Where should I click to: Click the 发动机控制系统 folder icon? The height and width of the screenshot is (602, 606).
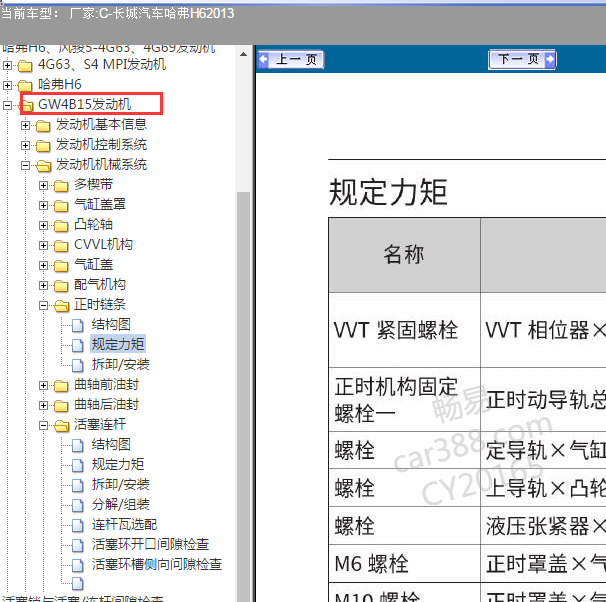43,146
